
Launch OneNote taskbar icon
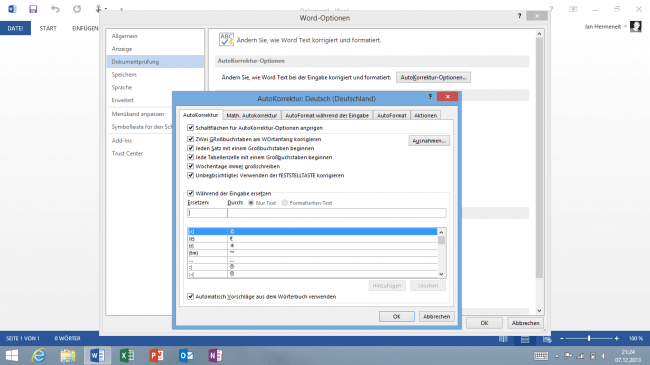(216, 355)
